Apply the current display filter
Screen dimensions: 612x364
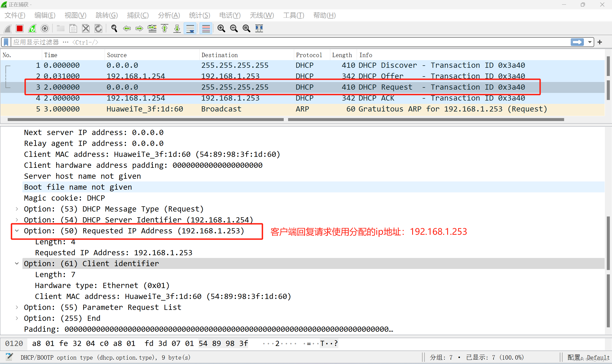[x=577, y=42]
